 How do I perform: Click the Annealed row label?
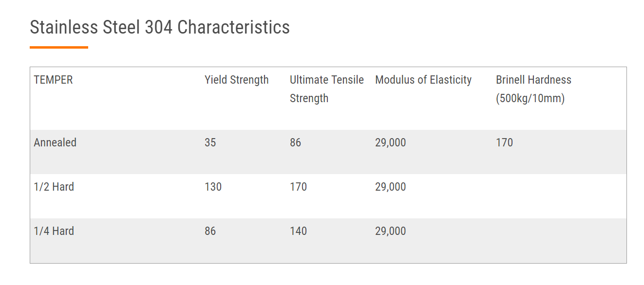55,142
